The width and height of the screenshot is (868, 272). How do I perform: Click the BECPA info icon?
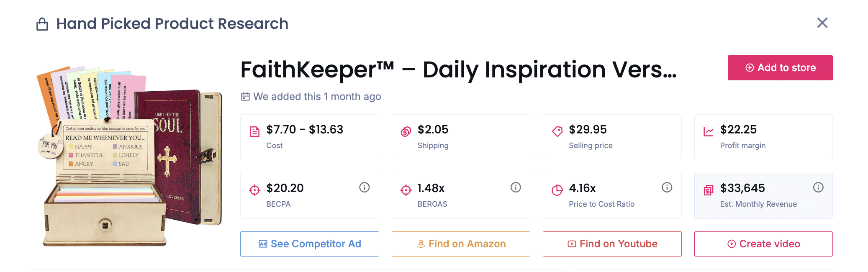pos(365,187)
